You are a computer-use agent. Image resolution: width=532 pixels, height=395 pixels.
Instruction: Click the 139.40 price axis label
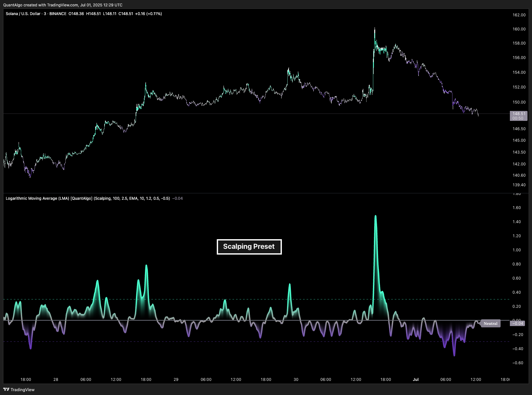(519, 185)
